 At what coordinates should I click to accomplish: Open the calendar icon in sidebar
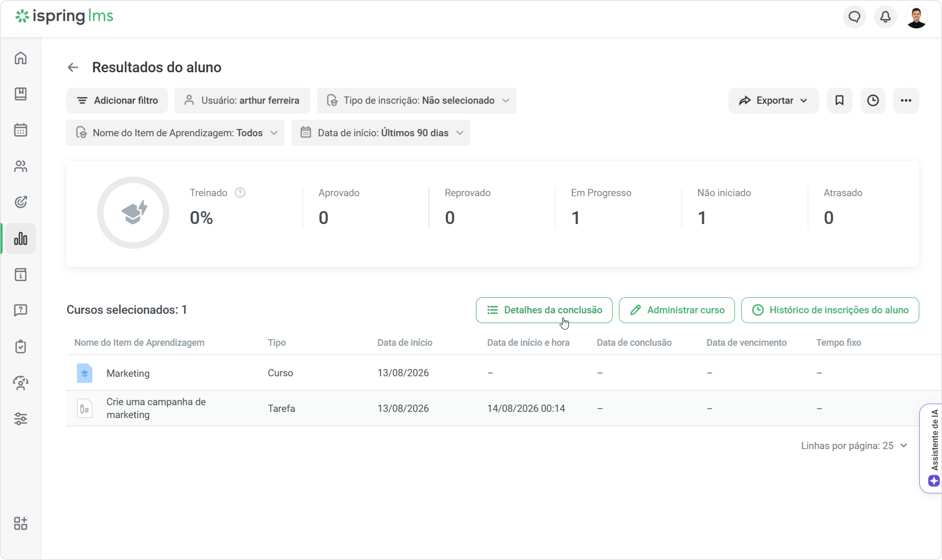click(x=20, y=130)
